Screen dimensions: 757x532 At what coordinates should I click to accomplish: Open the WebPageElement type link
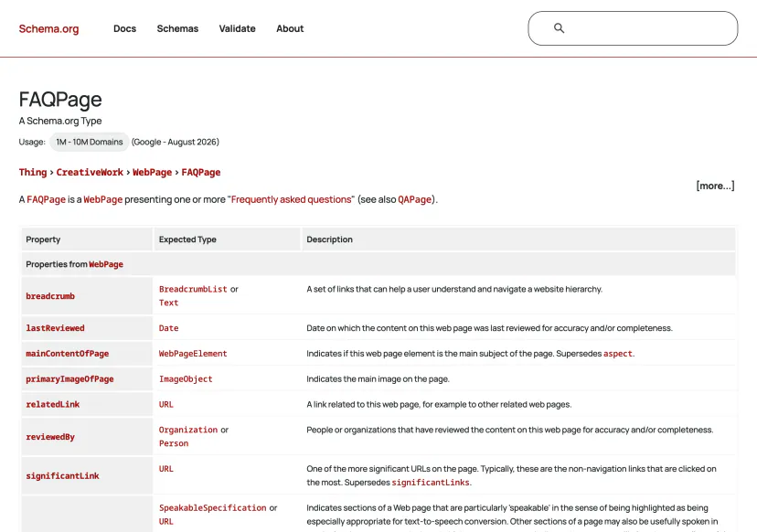click(193, 354)
